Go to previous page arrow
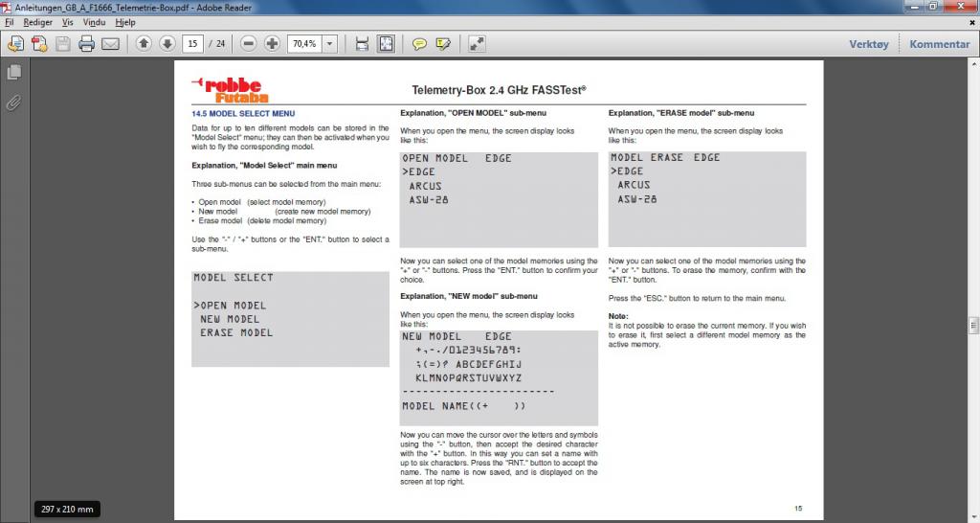 pos(144,44)
